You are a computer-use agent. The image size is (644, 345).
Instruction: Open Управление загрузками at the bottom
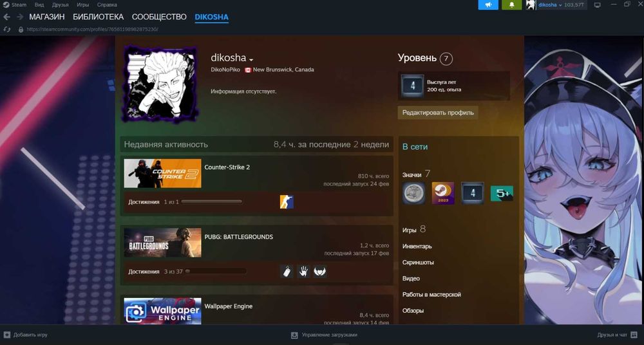tap(329, 335)
